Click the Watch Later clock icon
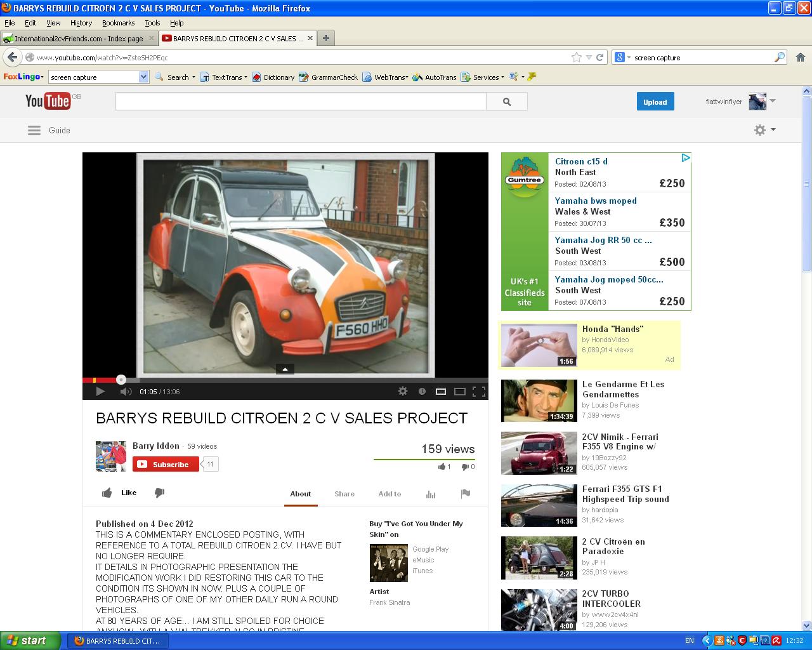The width and height of the screenshot is (812, 650). pyautogui.click(x=422, y=392)
